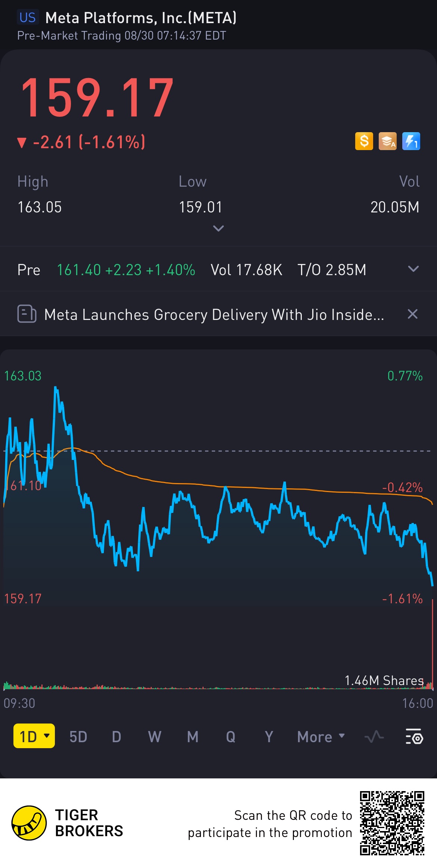Screen dimensions: 437x868
Task: Tap the volume bars strip under chart
Action: click(218, 685)
